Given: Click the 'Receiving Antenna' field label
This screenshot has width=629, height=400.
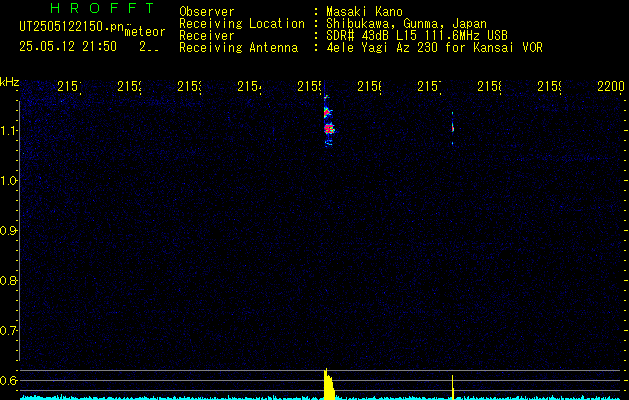Looking at the screenshot, I should 239,48.
